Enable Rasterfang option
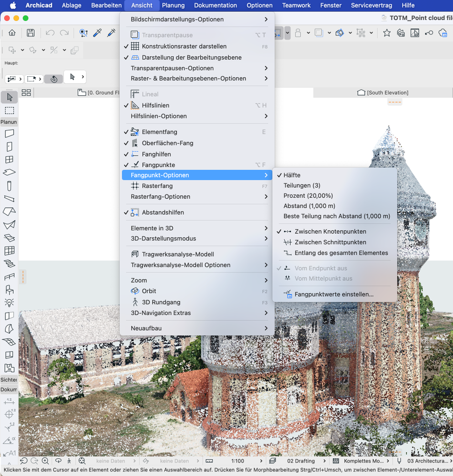 197,186
